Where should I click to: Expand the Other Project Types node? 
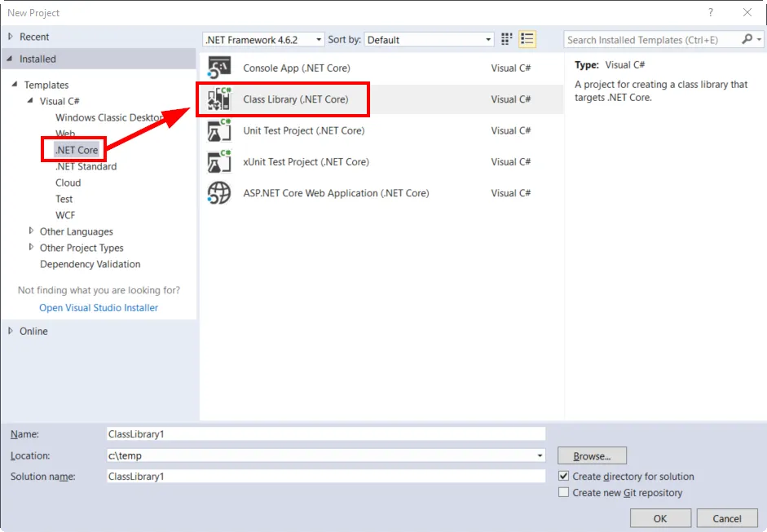[x=31, y=247]
